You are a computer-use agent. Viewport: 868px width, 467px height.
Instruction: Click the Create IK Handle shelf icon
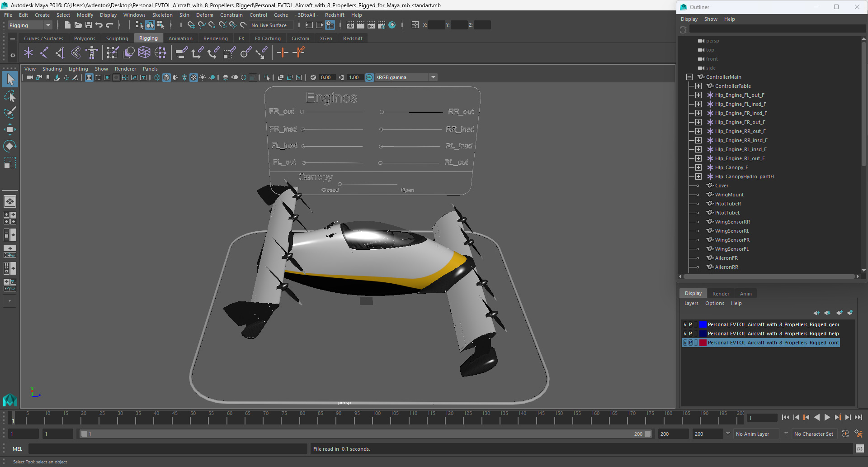[60, 52]
